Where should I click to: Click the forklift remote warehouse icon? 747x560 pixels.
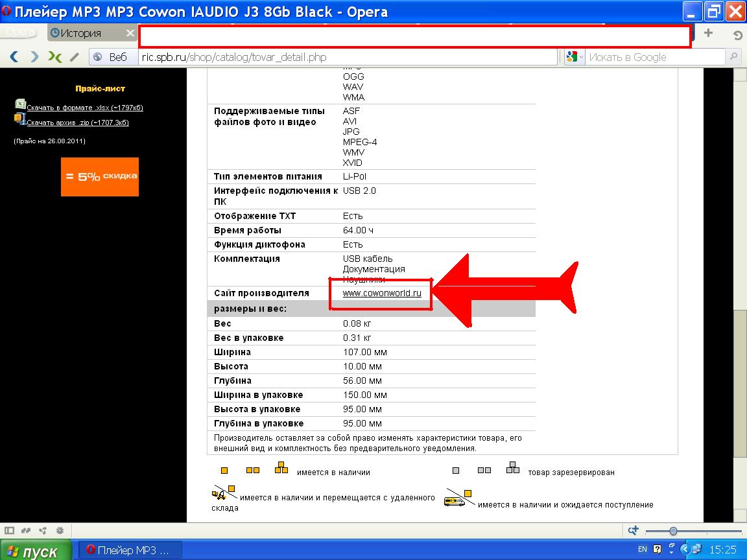[224, 493]
